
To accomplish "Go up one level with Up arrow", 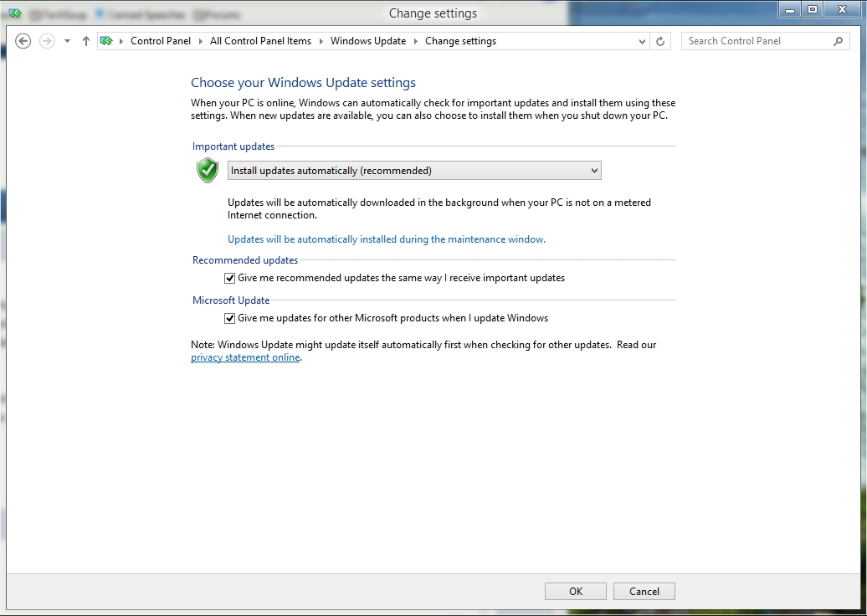I will (85, 41).
